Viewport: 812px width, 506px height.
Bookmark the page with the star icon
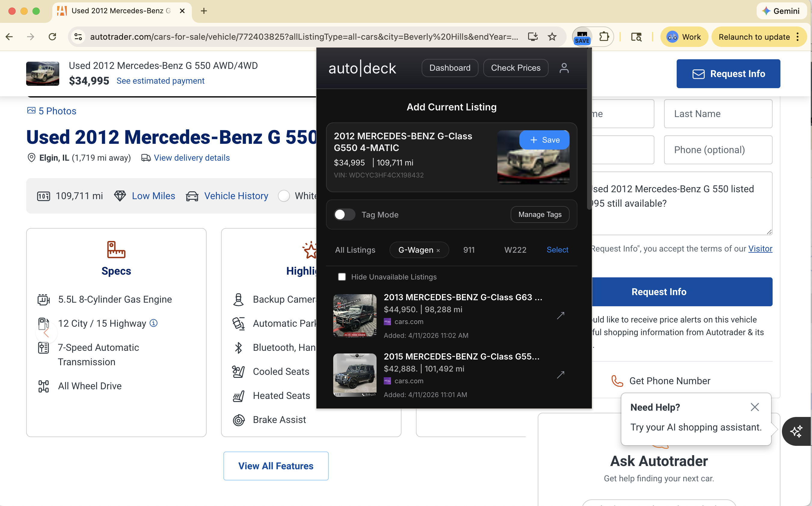tap(552, 36)
